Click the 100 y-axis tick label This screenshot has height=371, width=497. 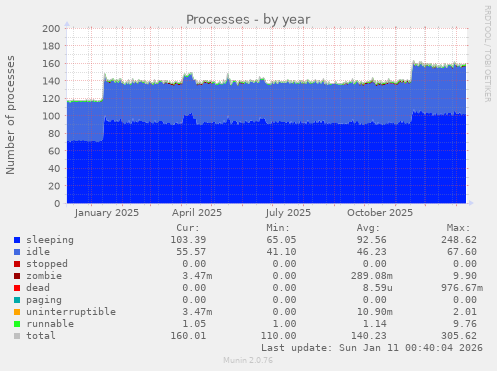point(51,116)
